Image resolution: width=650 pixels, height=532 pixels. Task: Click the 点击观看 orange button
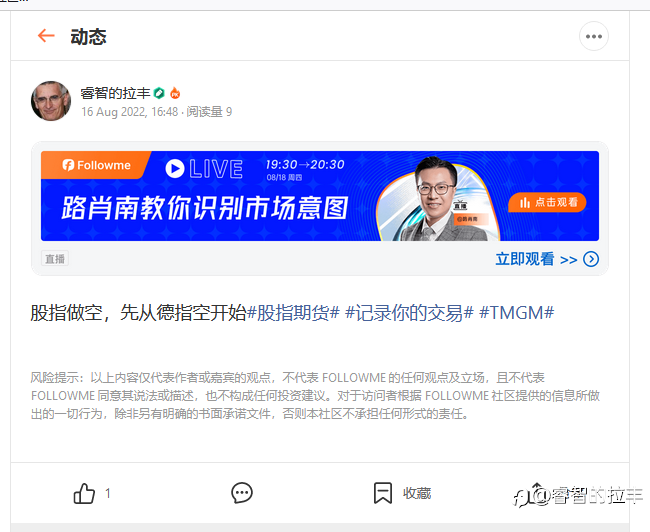(x=547, y=202)
